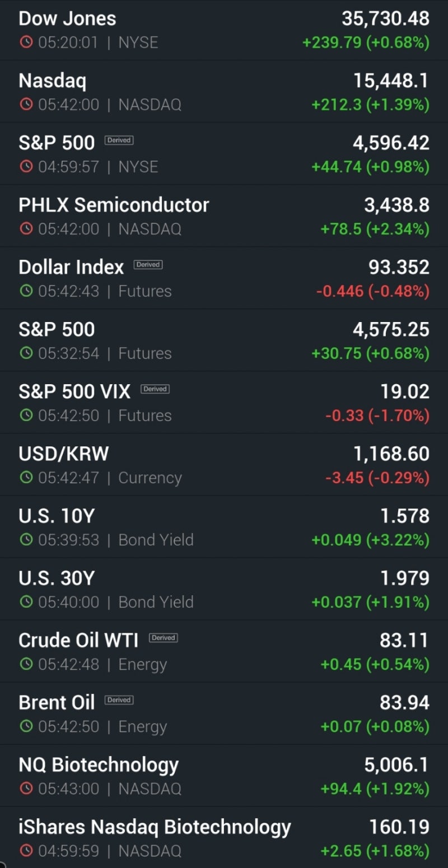Open the PHLX Semiconductor index details
448x868 pixels.
[114, 205]
